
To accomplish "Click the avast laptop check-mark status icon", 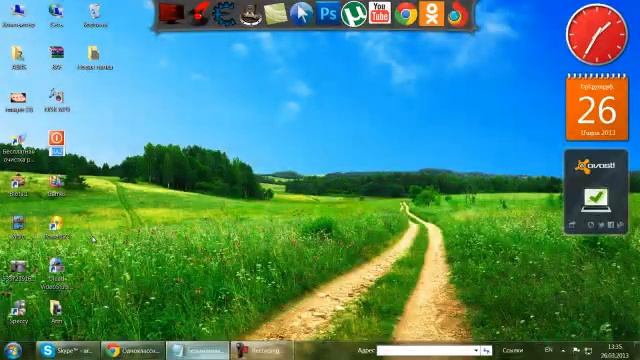I will tap(596, 200).
